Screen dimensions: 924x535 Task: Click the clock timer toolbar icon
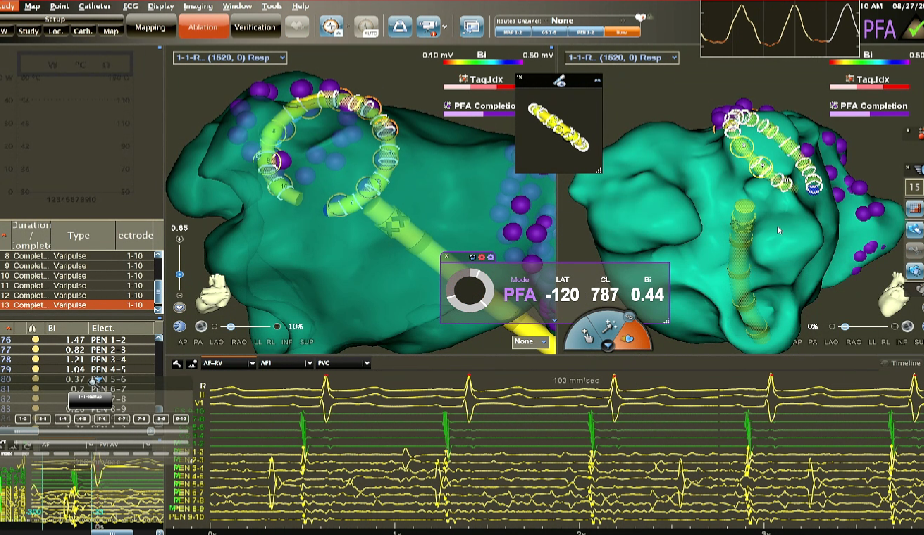pyautogui.click(x=331, y=26)
